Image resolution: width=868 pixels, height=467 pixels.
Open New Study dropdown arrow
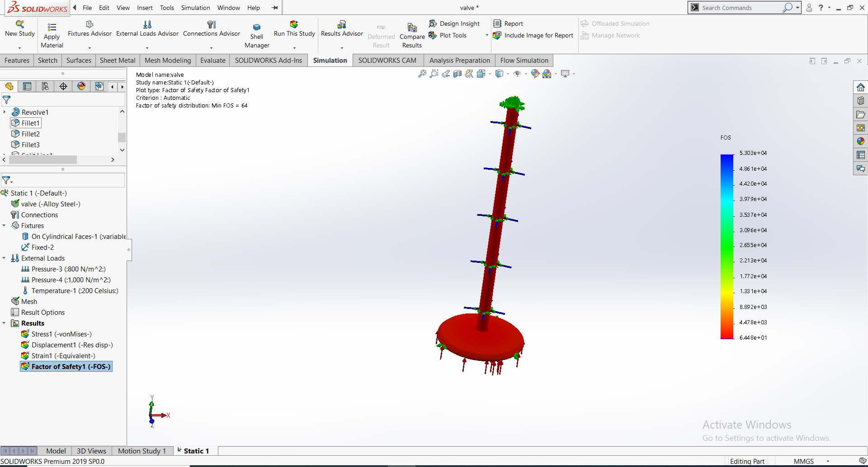(x=19, y=48)
